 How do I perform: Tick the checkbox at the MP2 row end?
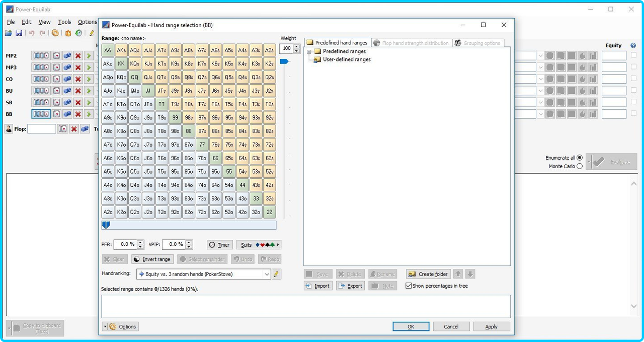click(633, 55)
